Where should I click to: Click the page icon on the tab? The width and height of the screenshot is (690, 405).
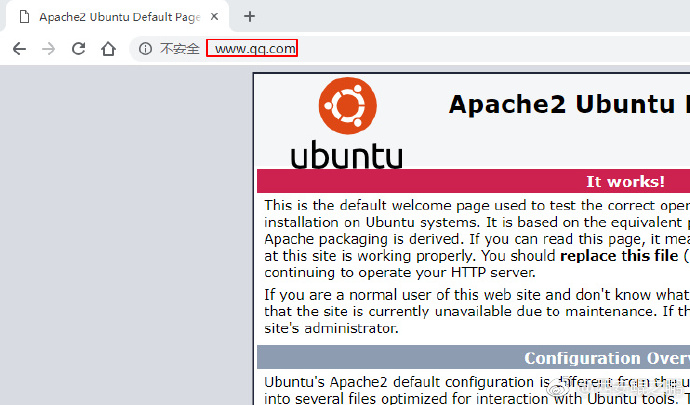(x=25, y=17)
